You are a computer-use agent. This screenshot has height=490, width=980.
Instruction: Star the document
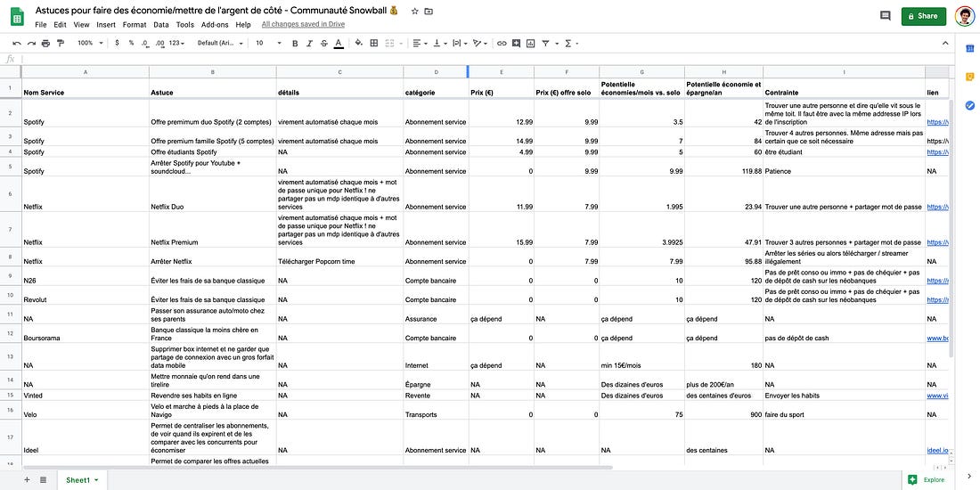tap(414, 12)
